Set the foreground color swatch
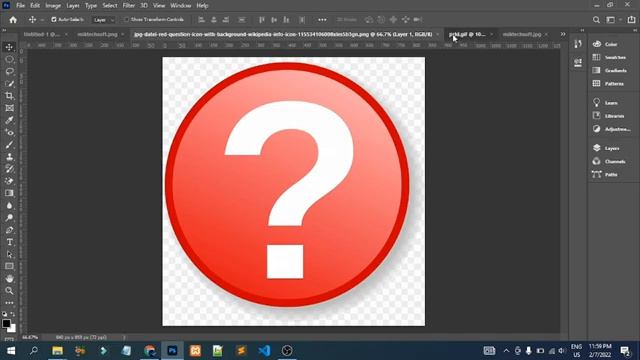The width and height of the screenshot is (640, 360). coord(6,323)
